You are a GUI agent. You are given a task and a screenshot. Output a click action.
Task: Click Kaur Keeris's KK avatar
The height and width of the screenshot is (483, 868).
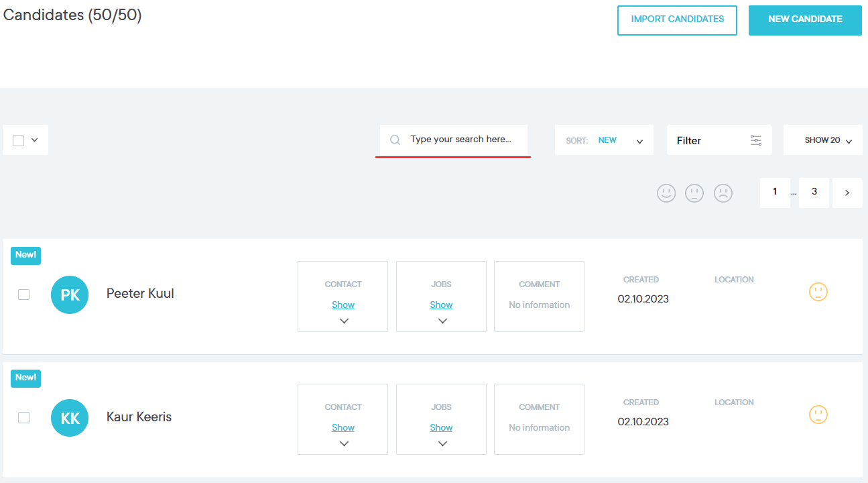click(x=70, y=418)
